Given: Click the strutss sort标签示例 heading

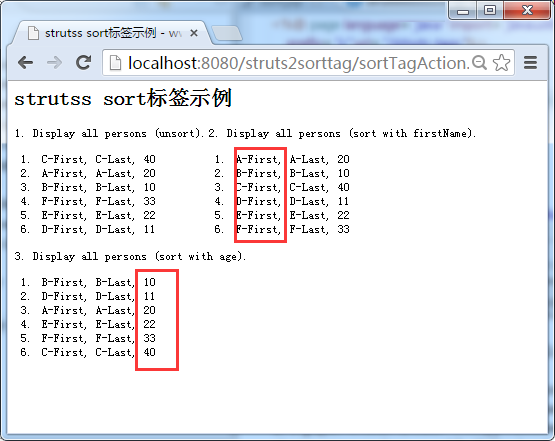Looking at the screenshot, I should (123, 98).
